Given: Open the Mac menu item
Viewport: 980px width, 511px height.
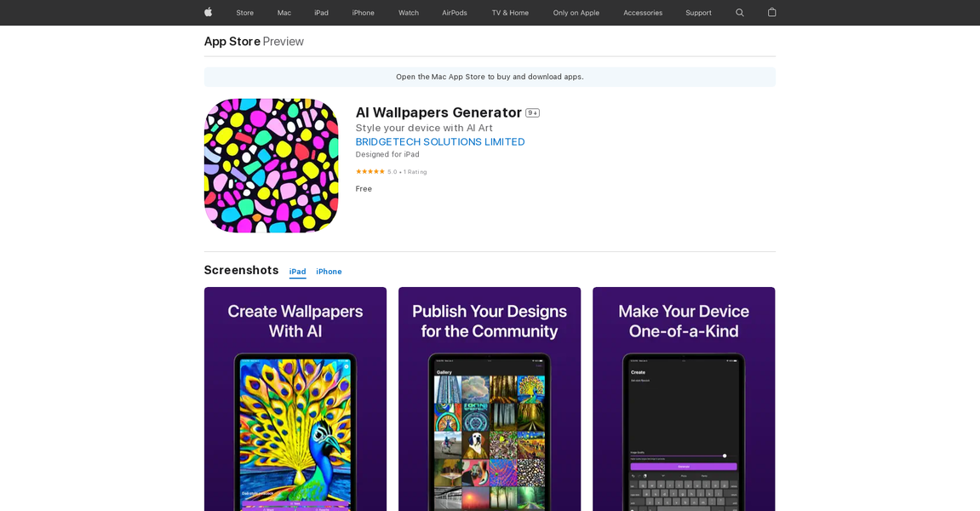Looking at the screenshot, I should pos(284,13).
